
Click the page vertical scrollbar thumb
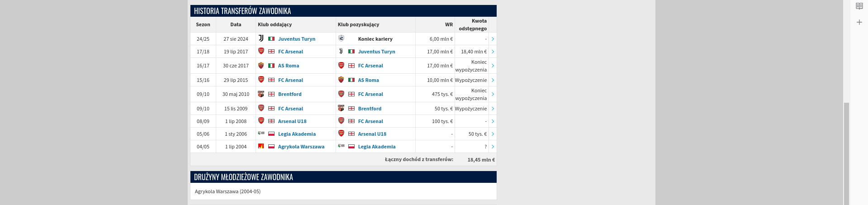point(846,153)
